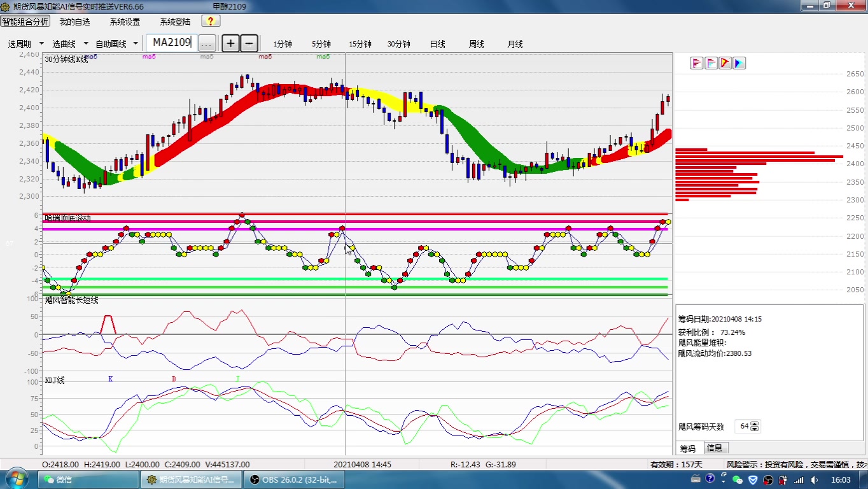Click the O:2418.00 open price in status bar

pyautogui.click(x=60, y=465)
